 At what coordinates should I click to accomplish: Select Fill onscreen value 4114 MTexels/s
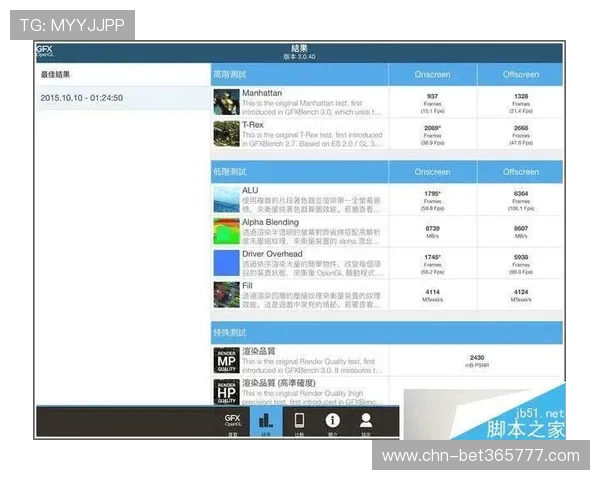point(432,296)
